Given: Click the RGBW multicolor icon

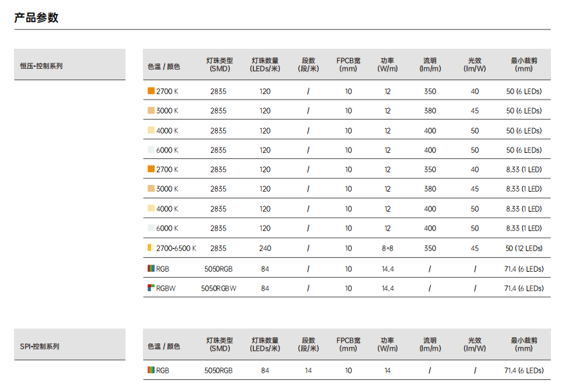Looking at the screenshot, I should tap(151, 288).
